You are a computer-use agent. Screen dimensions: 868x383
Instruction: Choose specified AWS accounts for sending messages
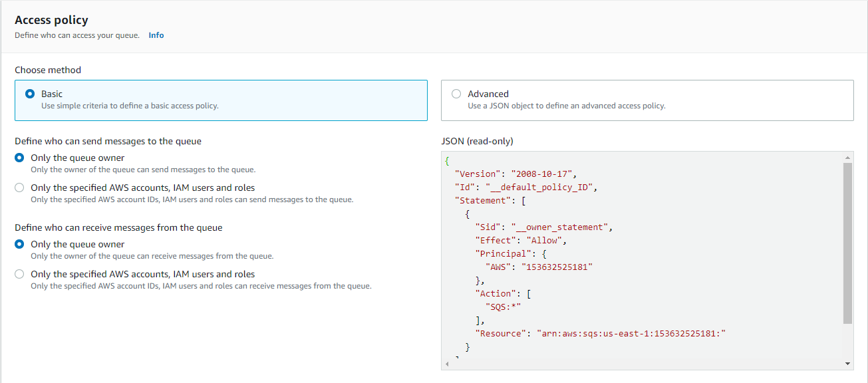pos(19,188)
